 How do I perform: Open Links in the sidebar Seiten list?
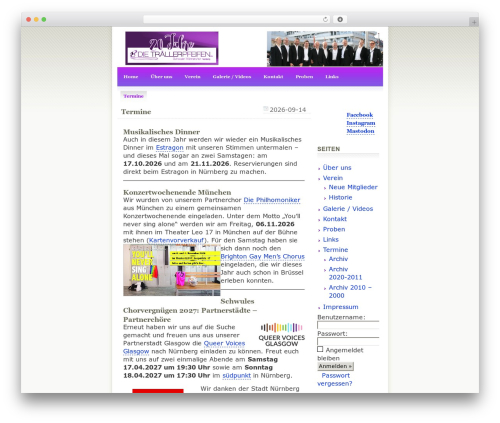331,240
